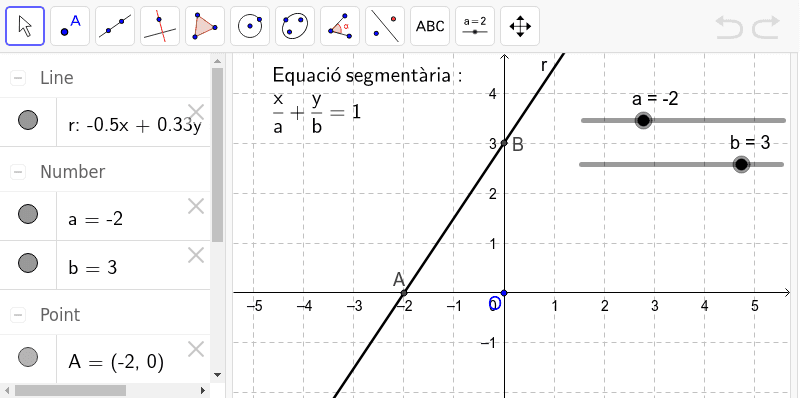Select the equation r: -0.5x + 0.33y

(134, 126)
